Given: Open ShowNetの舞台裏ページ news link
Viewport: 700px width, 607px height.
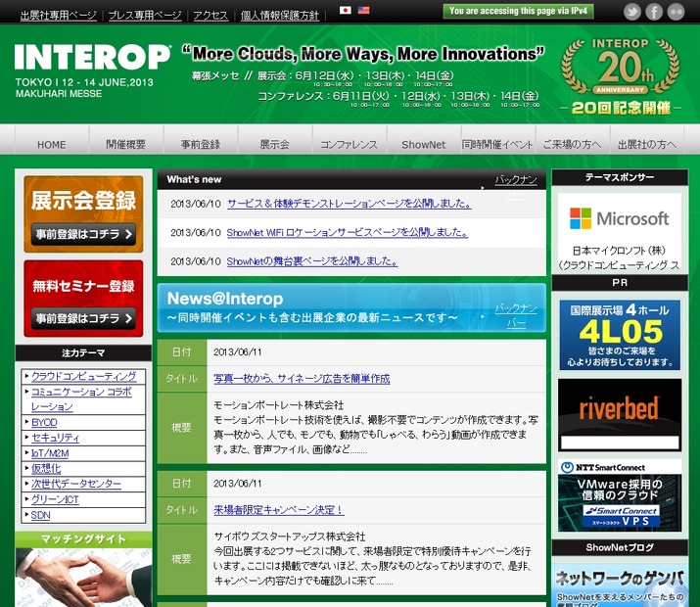Looking at the screenshot, I should pos(312,261).
